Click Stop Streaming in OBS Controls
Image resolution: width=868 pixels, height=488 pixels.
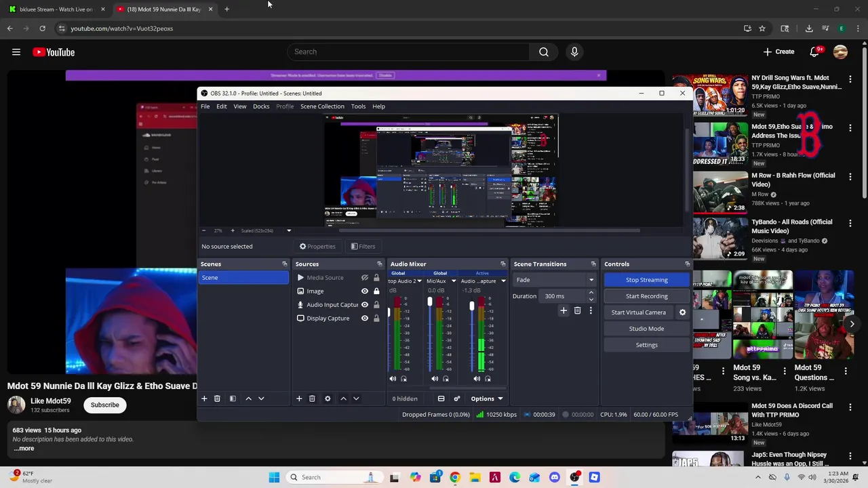(647, 280)
